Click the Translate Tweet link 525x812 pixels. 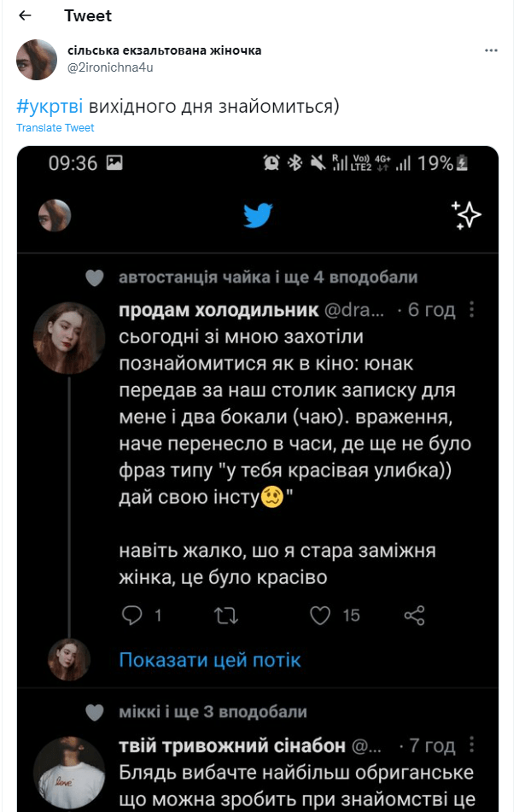click(x=55, y=128)
